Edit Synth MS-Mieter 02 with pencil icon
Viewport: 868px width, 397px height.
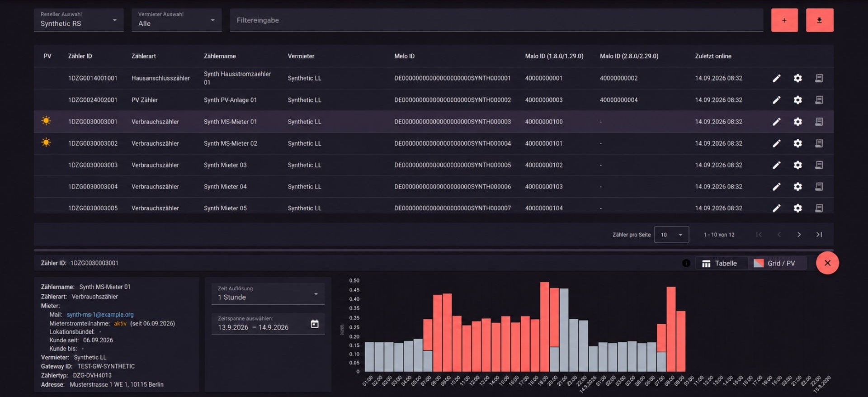(x=776, y=143)
